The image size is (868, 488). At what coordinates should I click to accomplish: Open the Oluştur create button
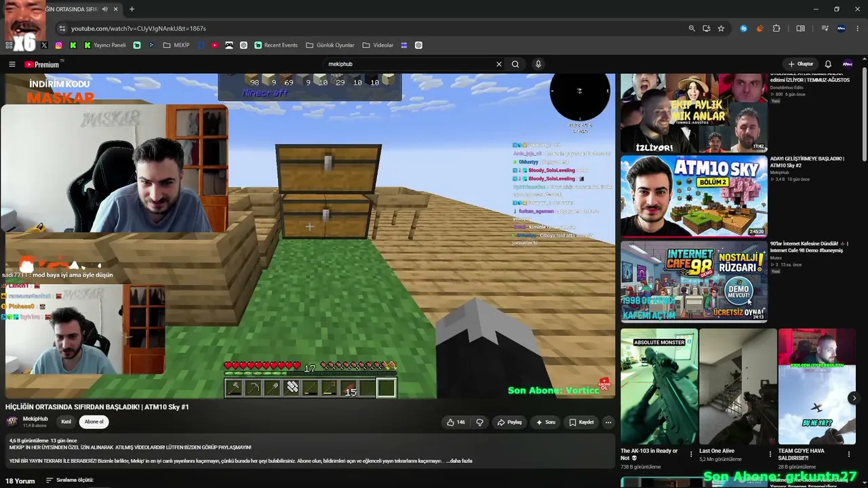click(801, 64)
